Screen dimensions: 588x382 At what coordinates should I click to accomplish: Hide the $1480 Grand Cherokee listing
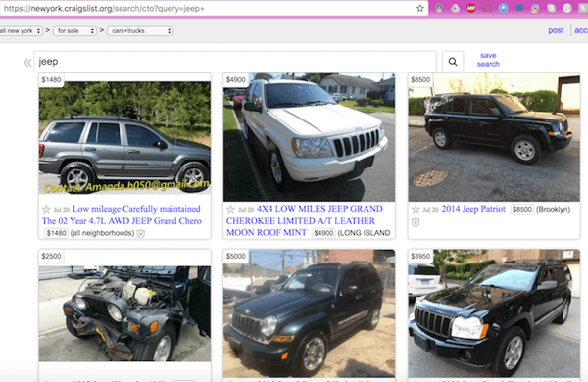coord(140,233)
